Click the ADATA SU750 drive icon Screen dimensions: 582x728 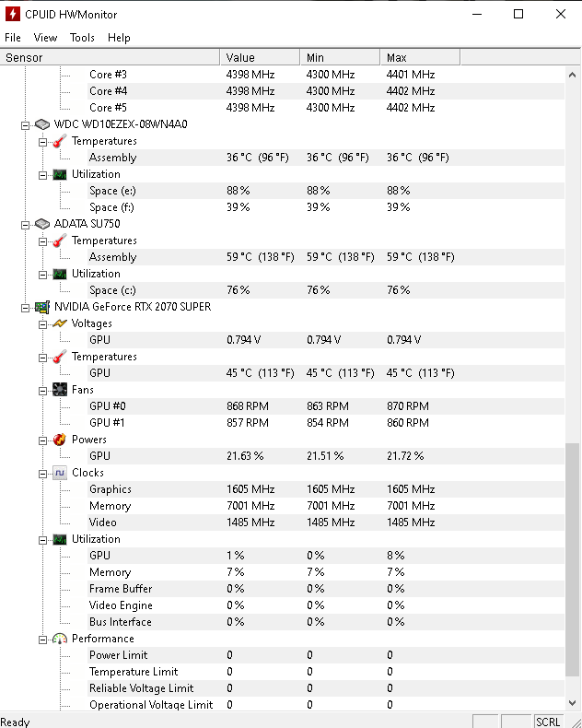point(41,224)
